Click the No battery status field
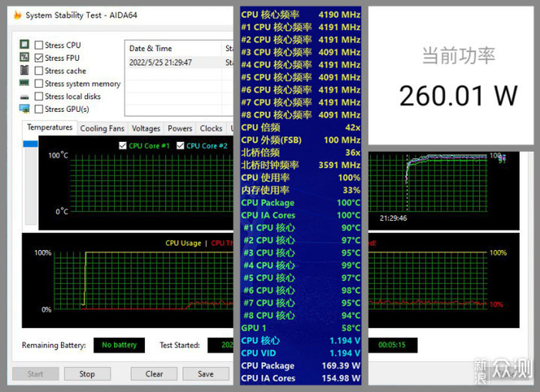540x392 pixels. (x=119, y=345)
